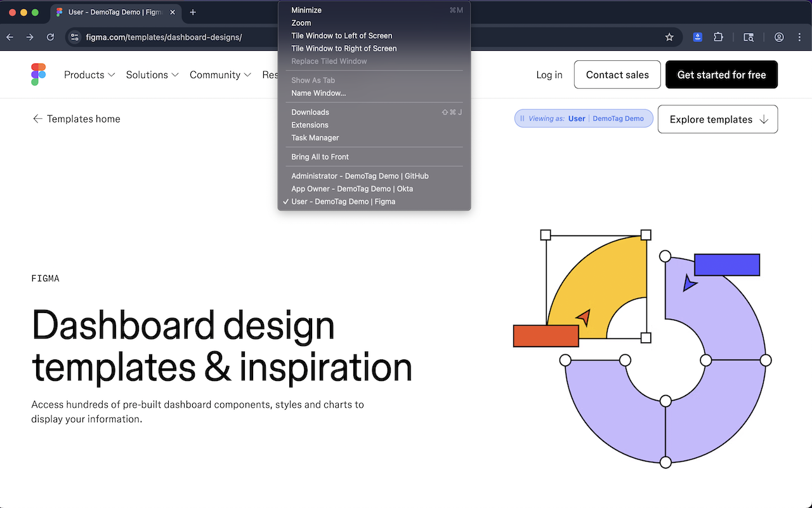The width and height of the screenshot is (812, 508).
Task: Click the arrow beside Templates home
Action: 37,119
